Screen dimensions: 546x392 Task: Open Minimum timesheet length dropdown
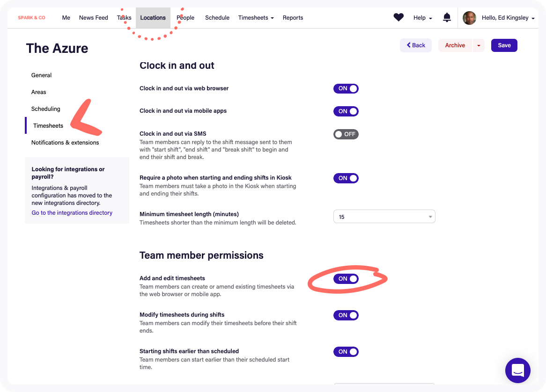click(x=384, y=217)
